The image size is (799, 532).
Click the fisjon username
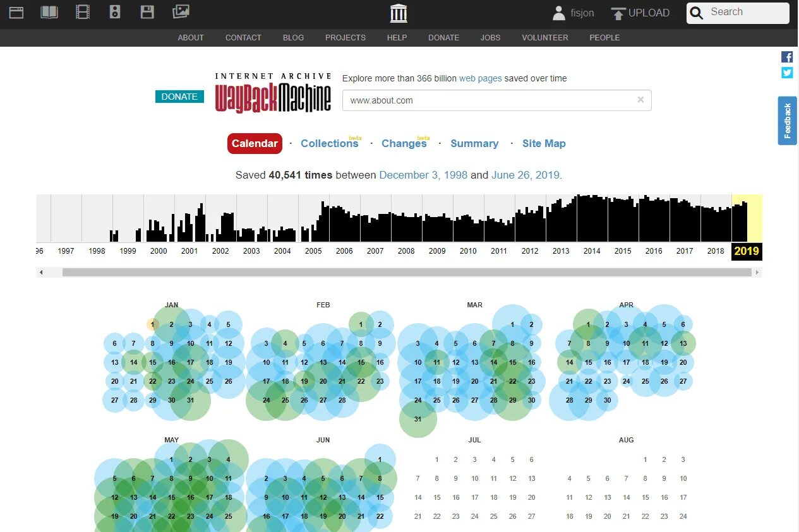click(582, 13)
